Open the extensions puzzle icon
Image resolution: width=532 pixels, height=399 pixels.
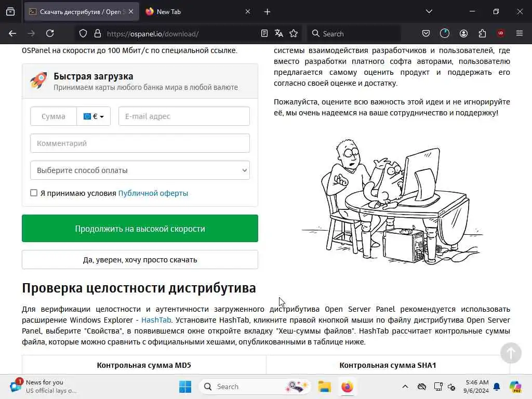482,33
